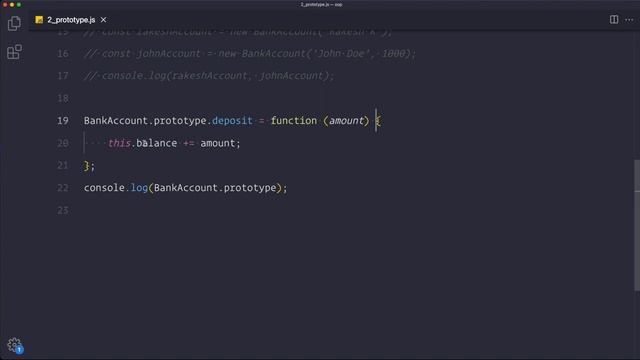Click balance on line 20

point(157,143)
